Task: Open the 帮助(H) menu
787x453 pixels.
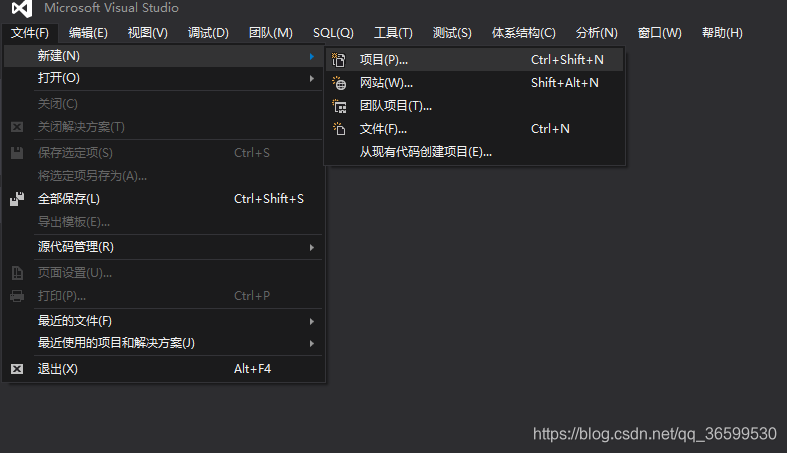Action: (722, 33)
